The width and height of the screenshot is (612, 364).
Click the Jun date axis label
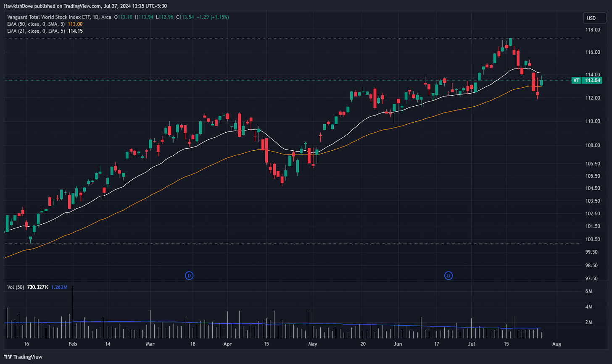click(398, 344)
